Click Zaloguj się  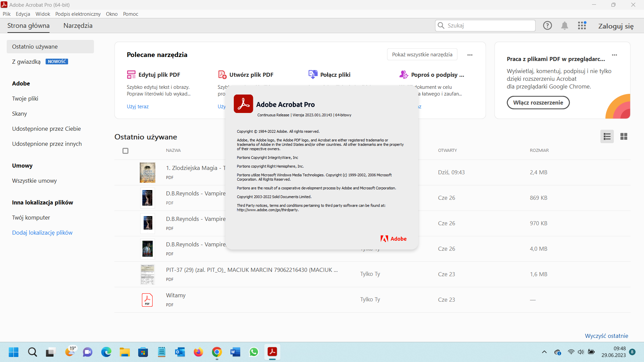[616, 26]
